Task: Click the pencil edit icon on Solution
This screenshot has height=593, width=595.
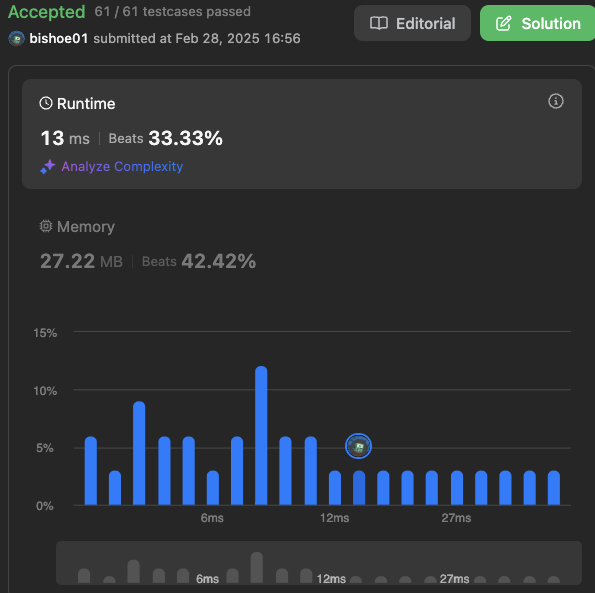Action: (x=504, y=24)
